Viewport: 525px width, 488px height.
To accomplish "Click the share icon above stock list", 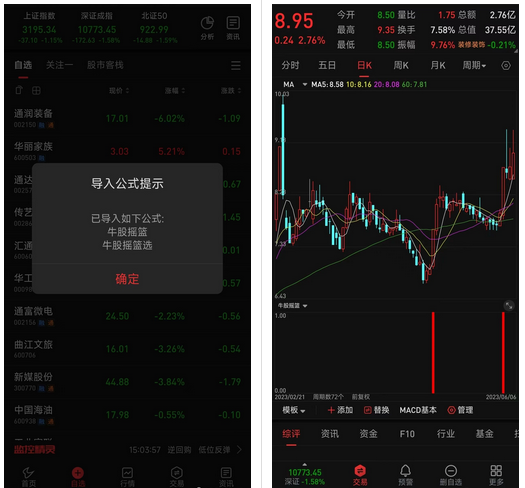I will coord(19,90).
